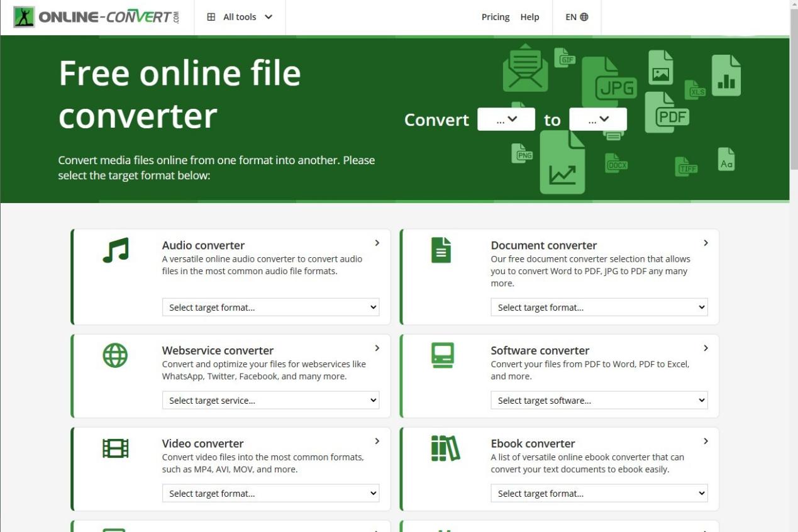The image size is (798, 532).
Task: Open the Select target service dropdown
Action: (270, 401)
